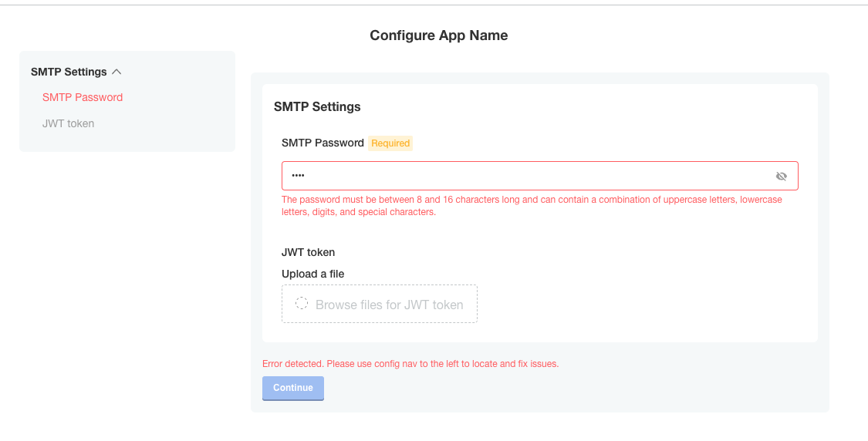This screenshot has height=441, width=868.
Task: Click the Upload a file label
Action: [312, 274]
